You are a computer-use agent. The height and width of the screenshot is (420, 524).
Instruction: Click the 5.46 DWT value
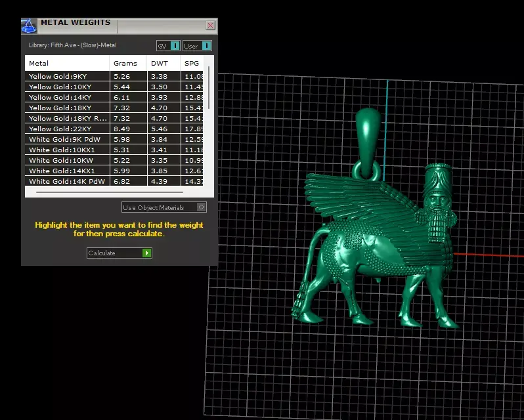point(159,129)
